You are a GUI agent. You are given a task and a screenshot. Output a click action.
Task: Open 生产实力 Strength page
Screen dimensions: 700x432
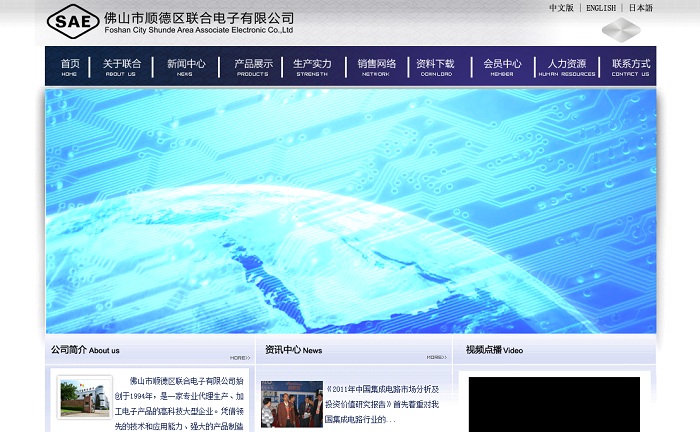(312, 67)
